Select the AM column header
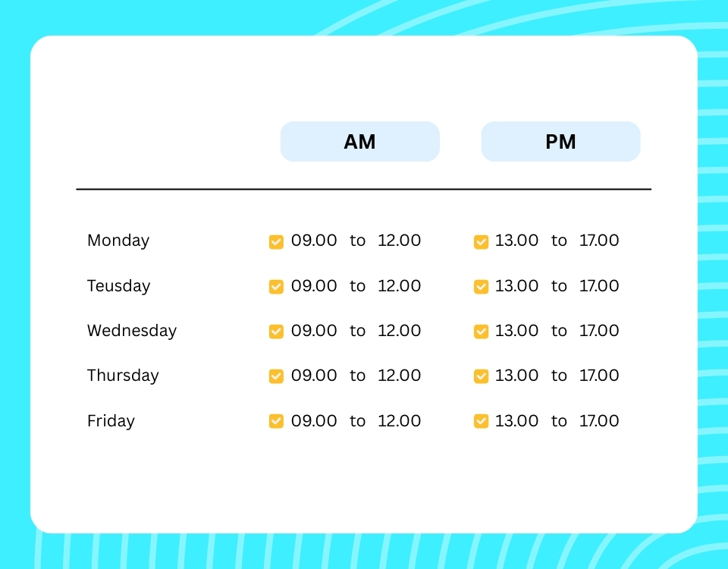This screenshot has width=728, height=569. click(359, 142)
